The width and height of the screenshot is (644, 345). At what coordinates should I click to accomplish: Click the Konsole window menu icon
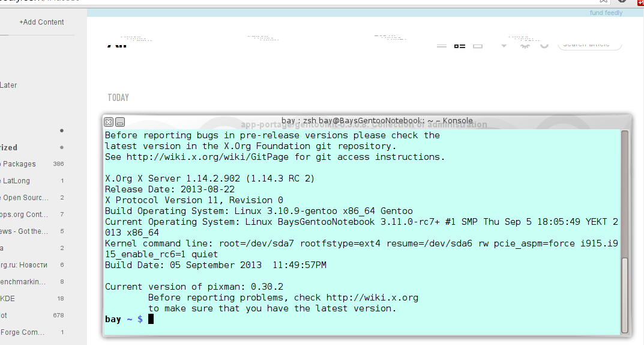109,121
